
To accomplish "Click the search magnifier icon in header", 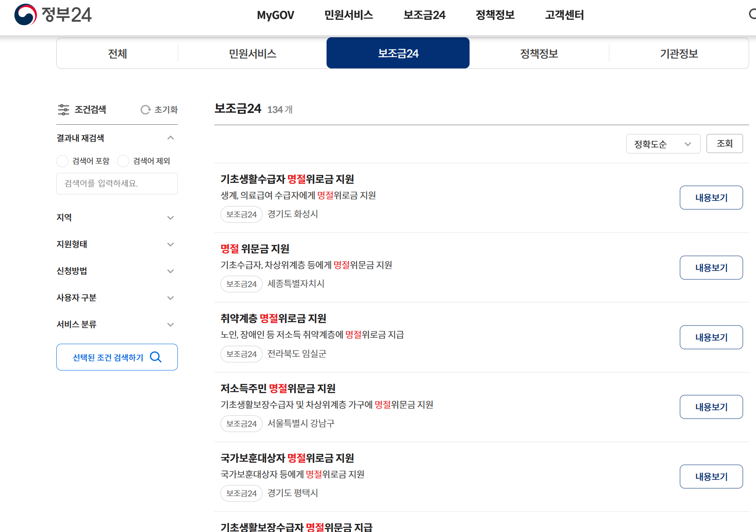I will pos(752,15).
